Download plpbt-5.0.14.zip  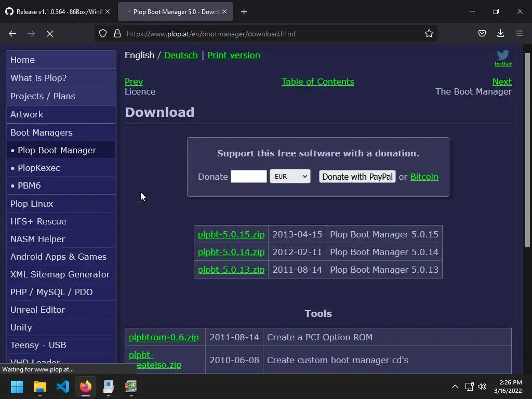tap(231, 252)
